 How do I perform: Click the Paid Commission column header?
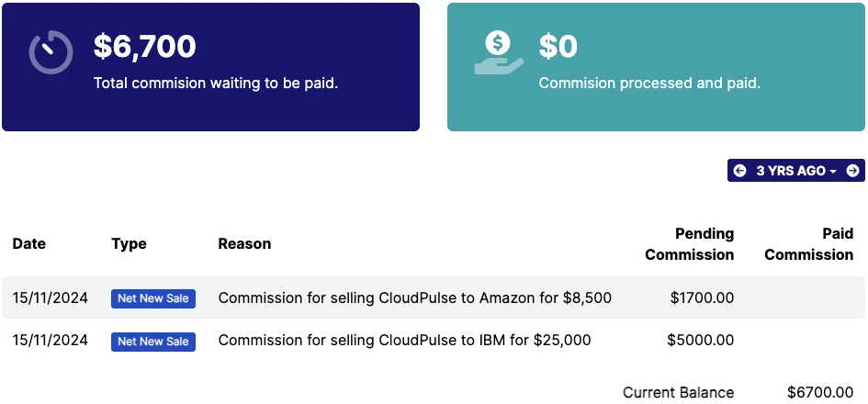tap(809, 244)
